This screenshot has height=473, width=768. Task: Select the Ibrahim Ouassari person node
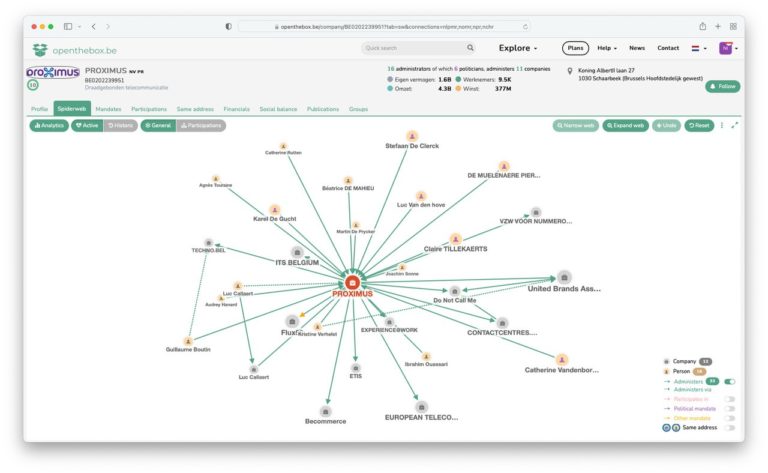pyautogui.click(x=426, y=356)
